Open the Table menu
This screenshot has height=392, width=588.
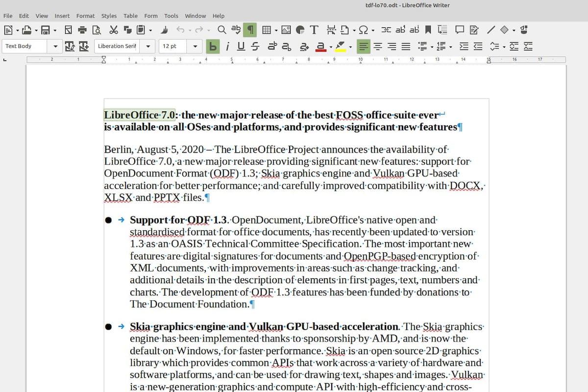pyautogui.click(x=130, y=16)
